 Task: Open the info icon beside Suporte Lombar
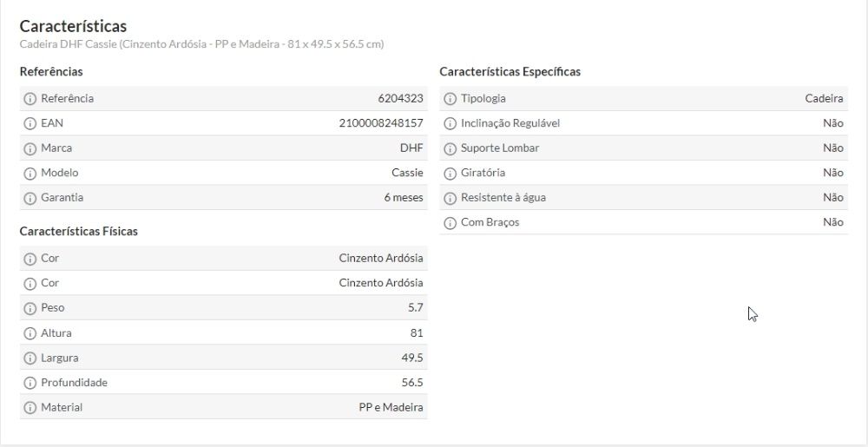click(x=450, y=148)
